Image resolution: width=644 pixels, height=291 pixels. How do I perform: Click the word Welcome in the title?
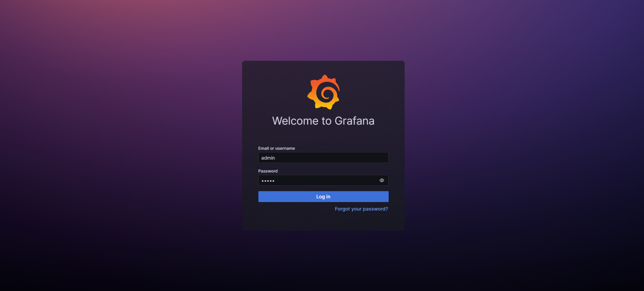pos(295,121)
